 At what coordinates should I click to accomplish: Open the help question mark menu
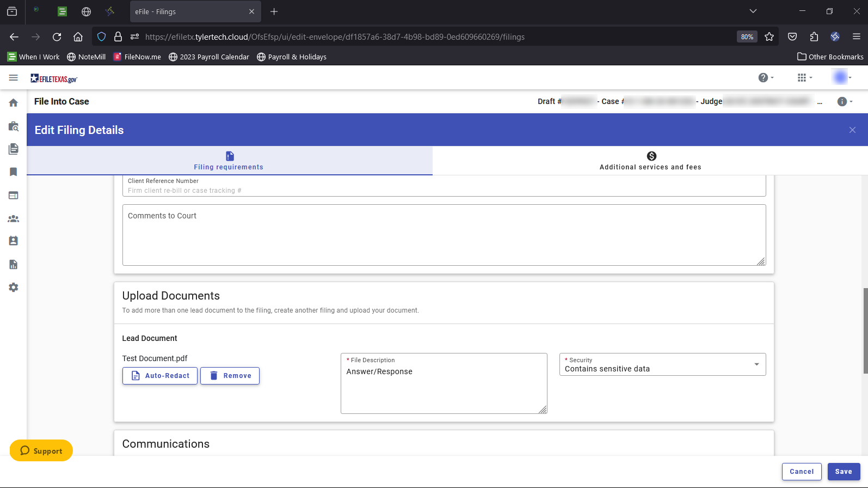pos(765,78)
